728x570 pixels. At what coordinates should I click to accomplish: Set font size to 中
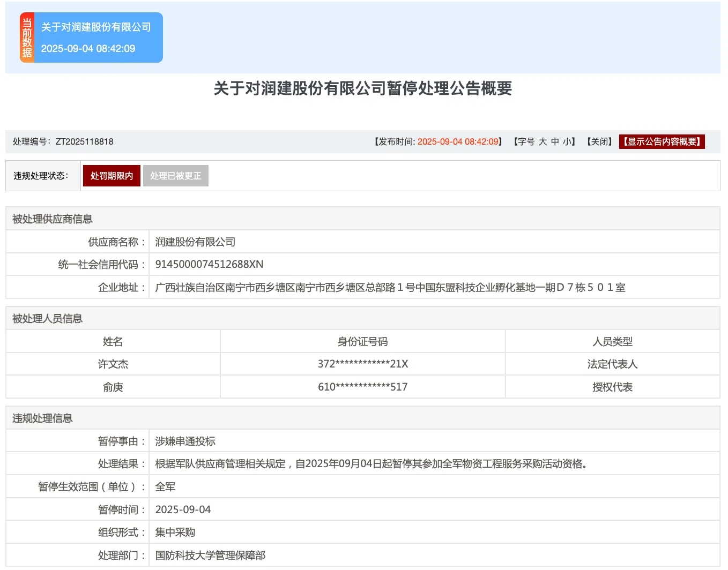555,141
